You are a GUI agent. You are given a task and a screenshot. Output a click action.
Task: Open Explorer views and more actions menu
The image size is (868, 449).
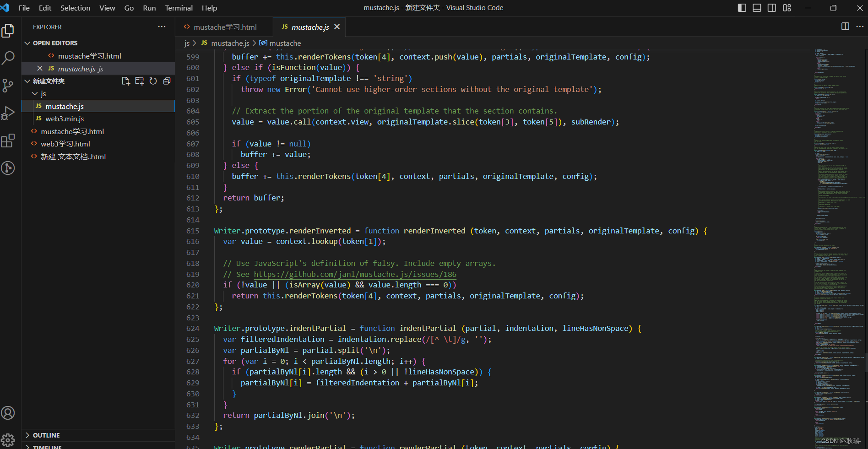pyautogui.click(x=162, y=27)
